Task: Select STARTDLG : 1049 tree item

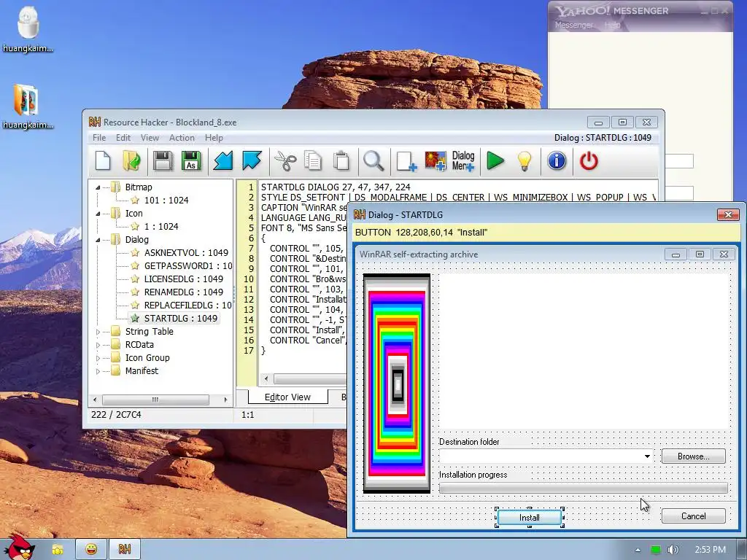Action: point(181,318)
